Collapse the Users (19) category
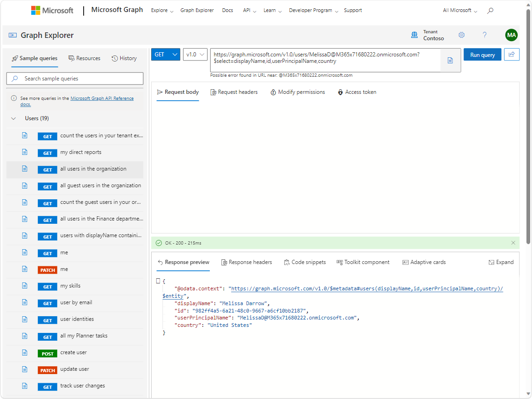 (13, 118)
